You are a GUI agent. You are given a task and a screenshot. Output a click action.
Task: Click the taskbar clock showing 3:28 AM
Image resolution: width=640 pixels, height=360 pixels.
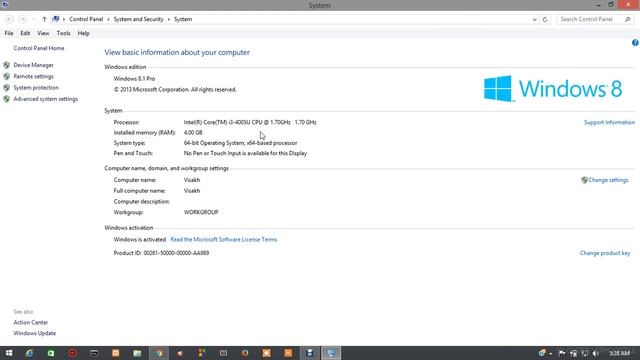point(620,353)
